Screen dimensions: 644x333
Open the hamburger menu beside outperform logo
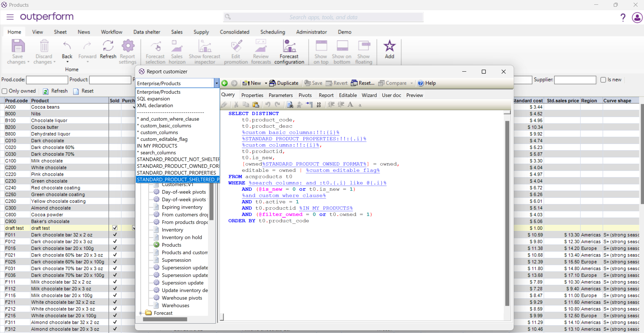[x=10, y=17]
